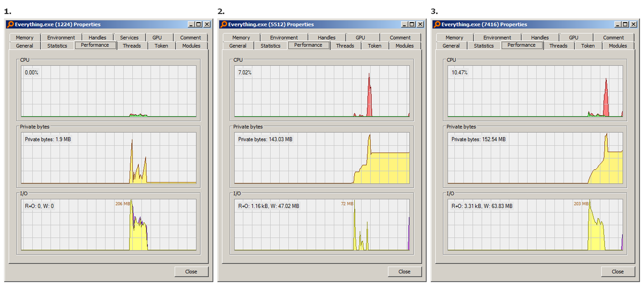The width and height of the screenshot is (644, 286).
Task: Open Comment tab in Everything.exe (5512) window
Action: point(400,37)
